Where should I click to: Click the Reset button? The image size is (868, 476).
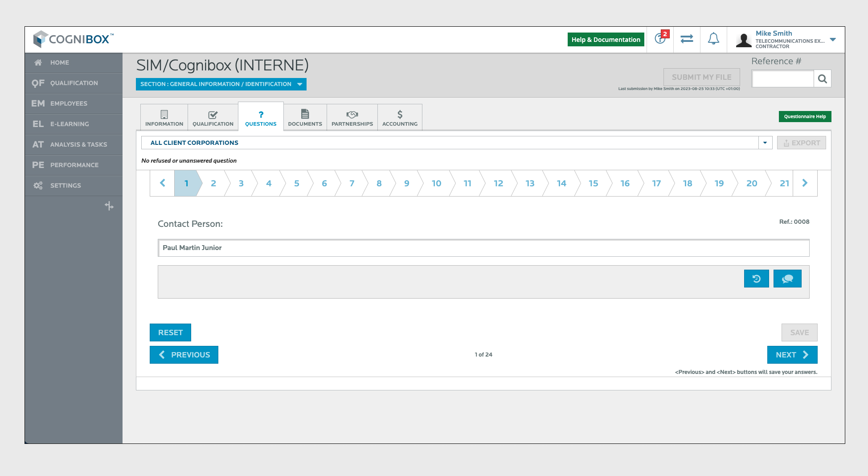pos(170,332)
